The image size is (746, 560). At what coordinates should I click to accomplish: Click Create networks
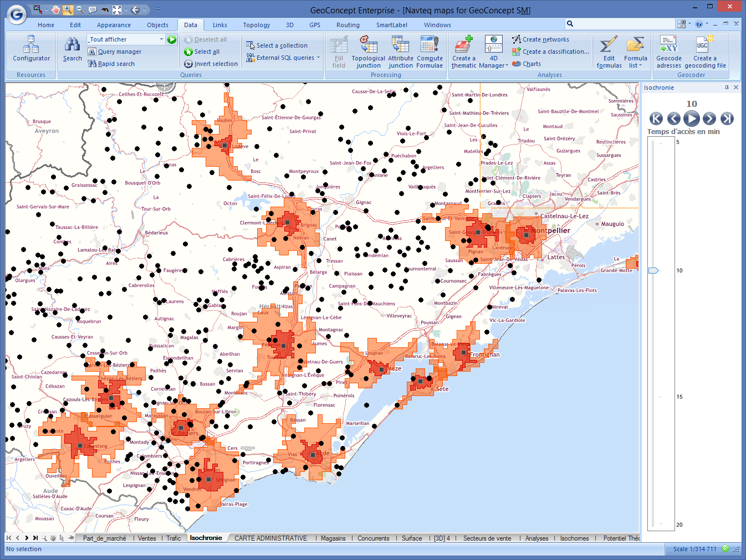[x=540, y=39]
